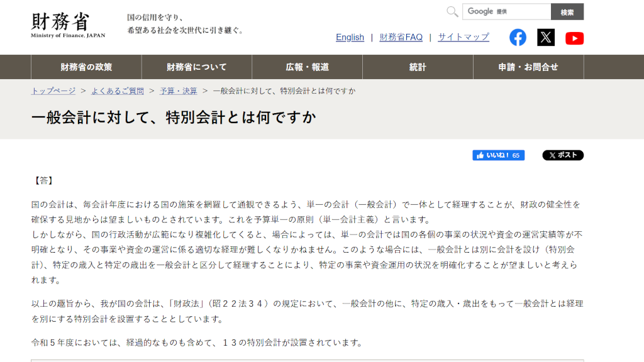Click the Facebook いいね! like button
644x362 pixels.
tap(498, 155)
